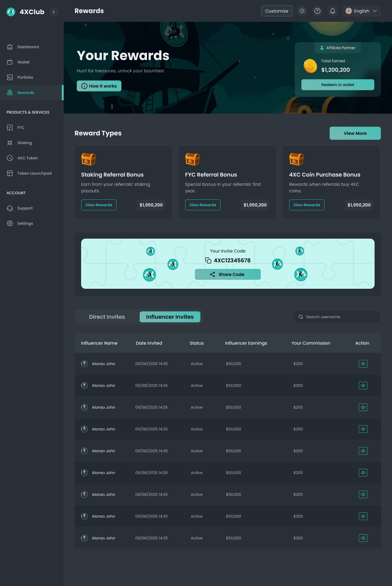The height and width of the screenshot is (586, 392).
Task: Click the gold coin Total Earned icon
Action: pyautogui.click(x=310, y=66)
